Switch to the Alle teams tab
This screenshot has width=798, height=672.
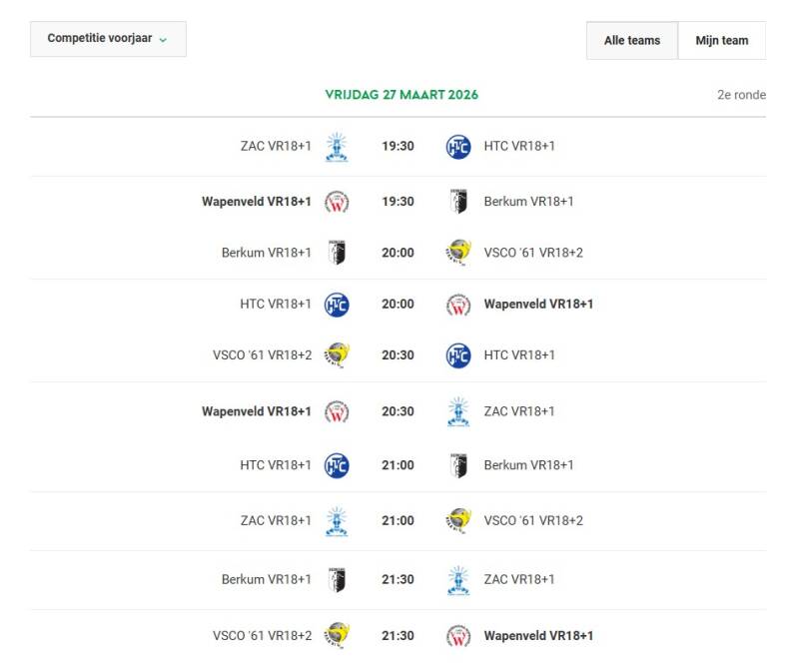click(631, 41)
